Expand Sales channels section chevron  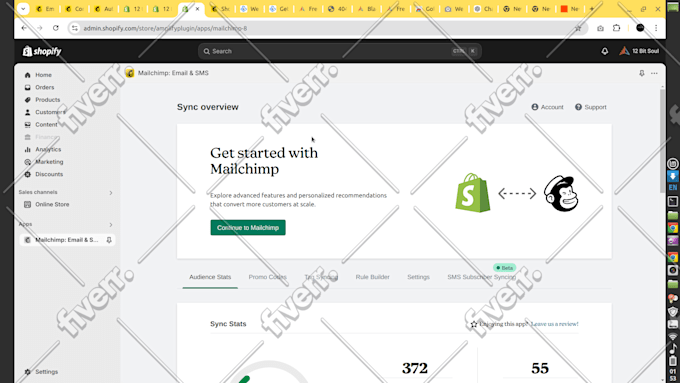point(111,193)
